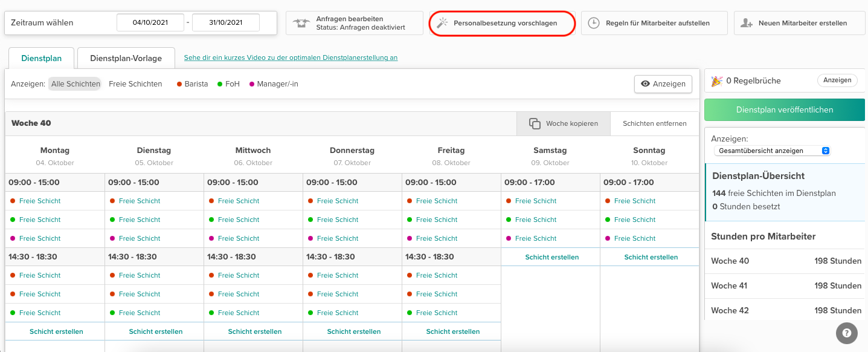868x352 pixels.
Task: Open the short video link about Dienstplanerstellung
Action: pyautogui.click(x=291, y=58)
